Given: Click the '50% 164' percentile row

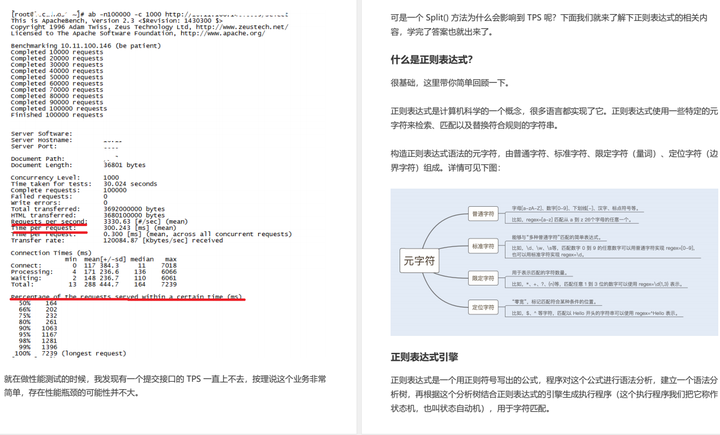Looking at the screenshot, I should 38,303.
